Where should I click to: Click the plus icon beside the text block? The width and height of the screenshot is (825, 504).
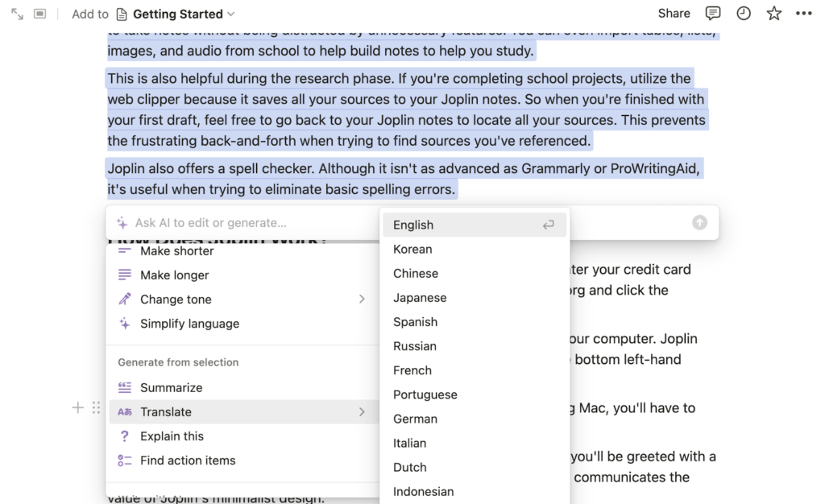tap(78, 407)
